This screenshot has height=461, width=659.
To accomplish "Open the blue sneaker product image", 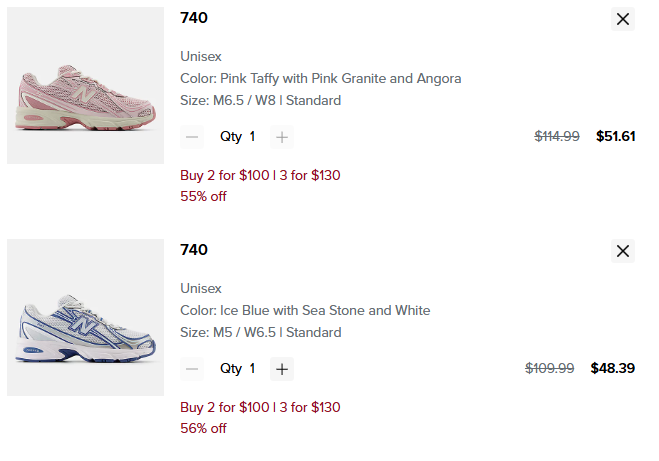I will pyautogui.click(x=85, y=317).
